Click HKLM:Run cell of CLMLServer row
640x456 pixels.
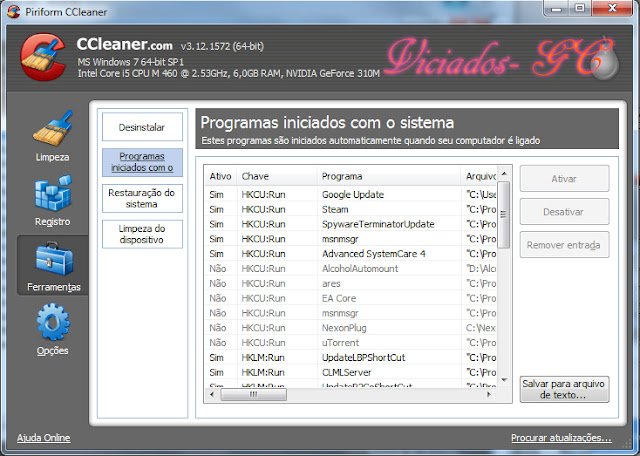pyautogui.click(x=262, y=372)
